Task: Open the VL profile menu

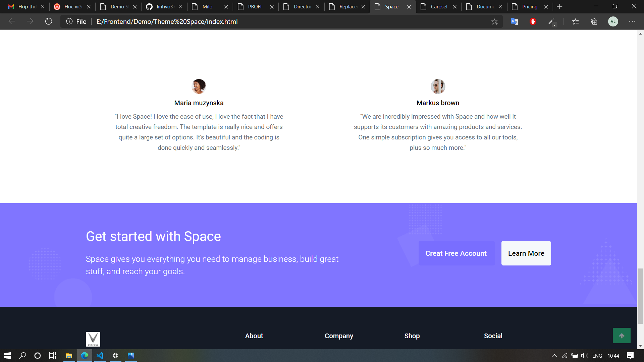Action: 613,21
